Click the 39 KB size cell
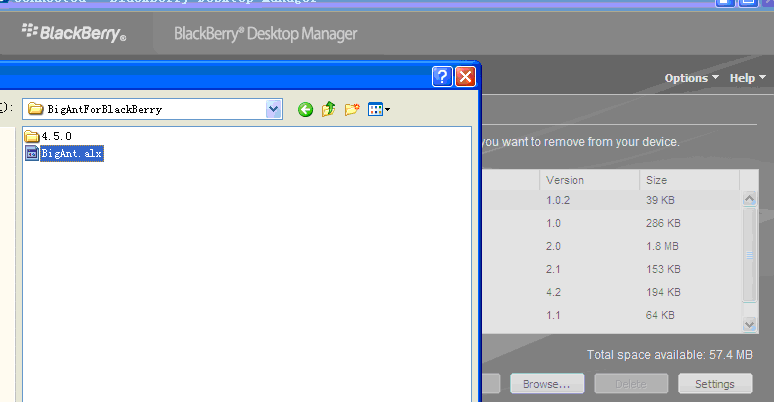The width and height of the screenshot is (774, 402). tap(660, 200)
